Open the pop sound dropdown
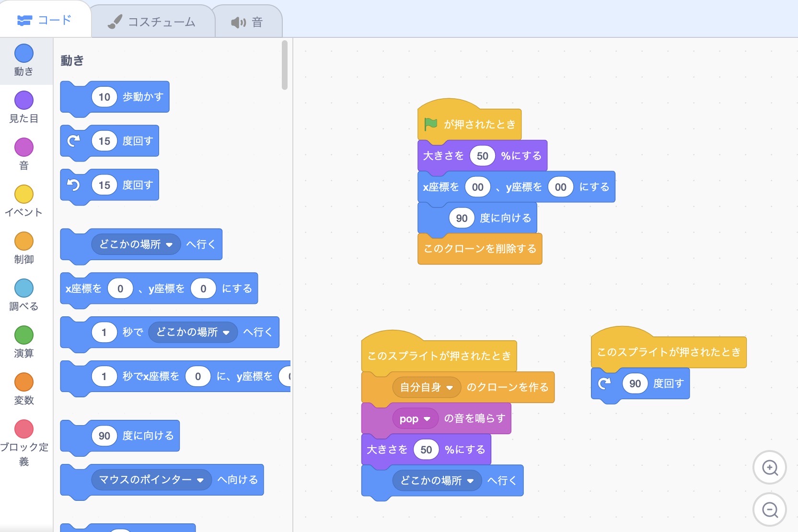Screen dimensions: 798x532 coord(427,419)
